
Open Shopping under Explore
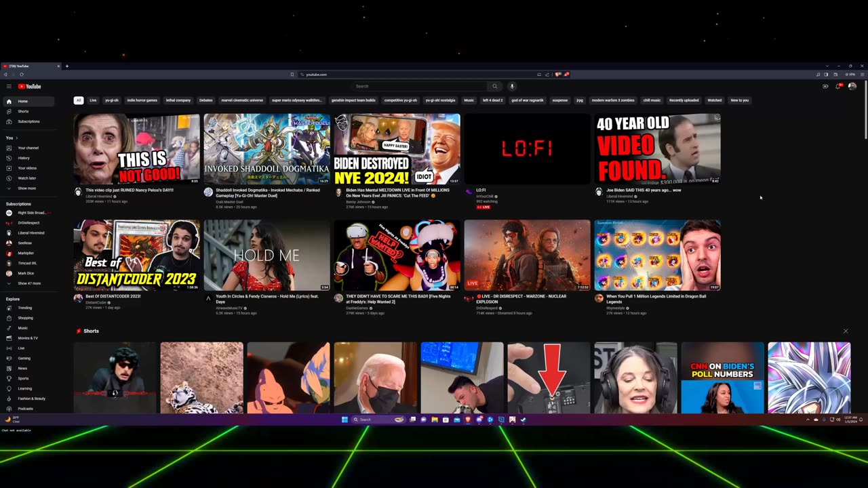tap(29, 318)
